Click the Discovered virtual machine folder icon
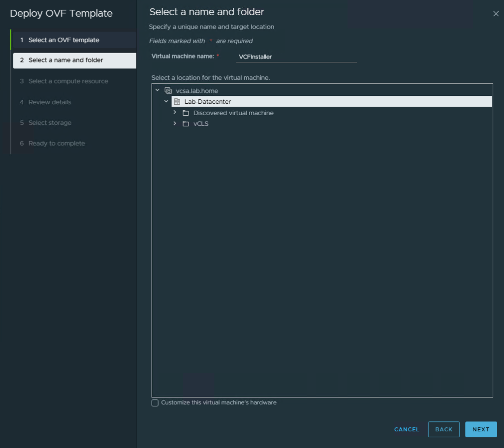This screenshot has height=448, width=504. (x=186, y=113)
